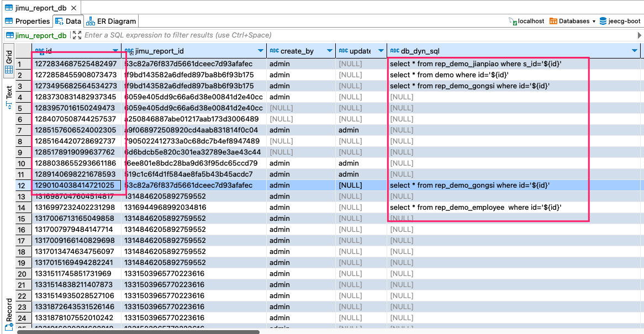Open the filter dropdown on the id column

[115, 50]
